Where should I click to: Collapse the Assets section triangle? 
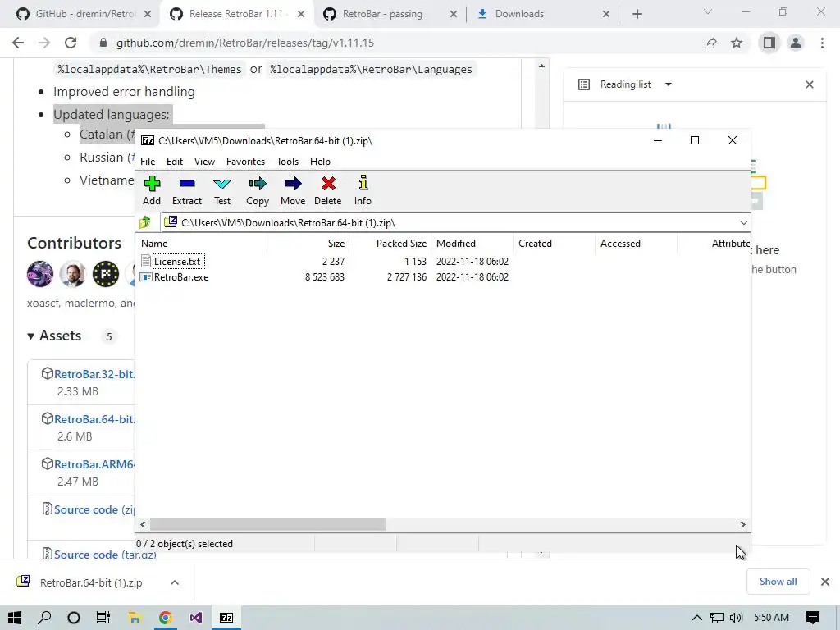pos(30,336)
